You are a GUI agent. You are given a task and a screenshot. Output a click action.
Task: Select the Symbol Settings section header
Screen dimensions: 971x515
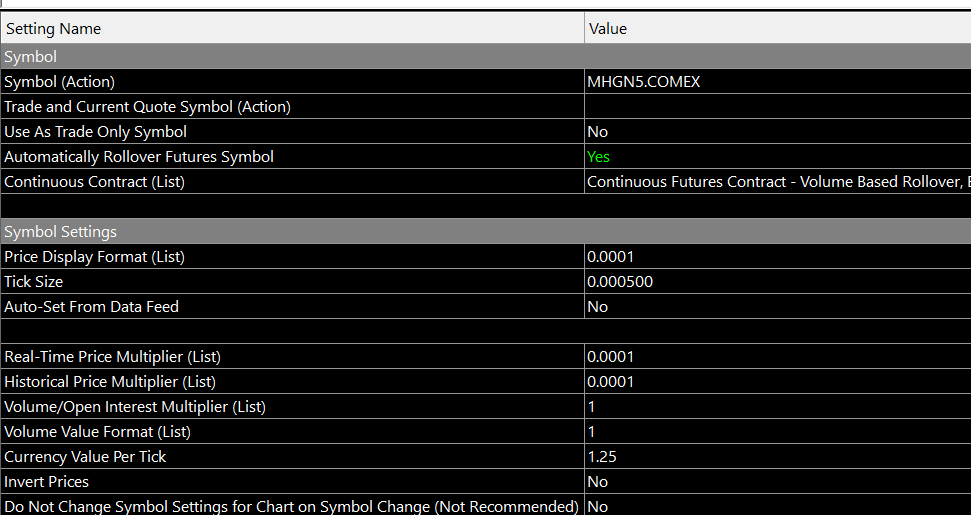[x=60, y=232]
